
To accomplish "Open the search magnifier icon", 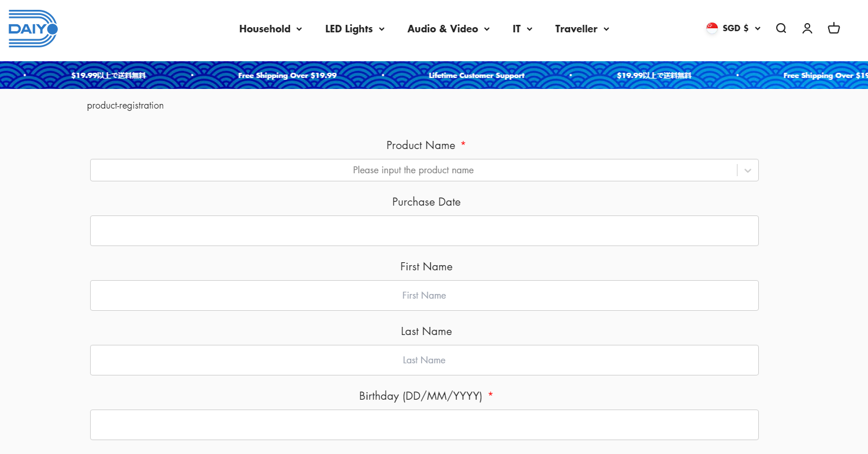I will [x=781, y=28].
